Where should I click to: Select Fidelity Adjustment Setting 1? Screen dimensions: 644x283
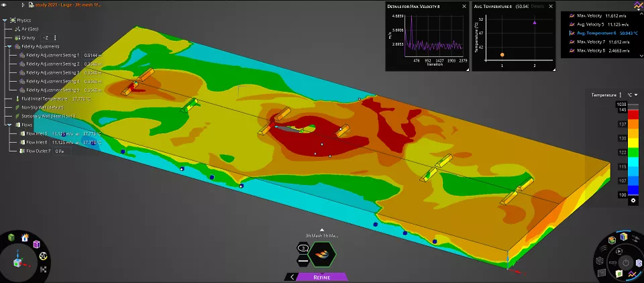point(52,55)
